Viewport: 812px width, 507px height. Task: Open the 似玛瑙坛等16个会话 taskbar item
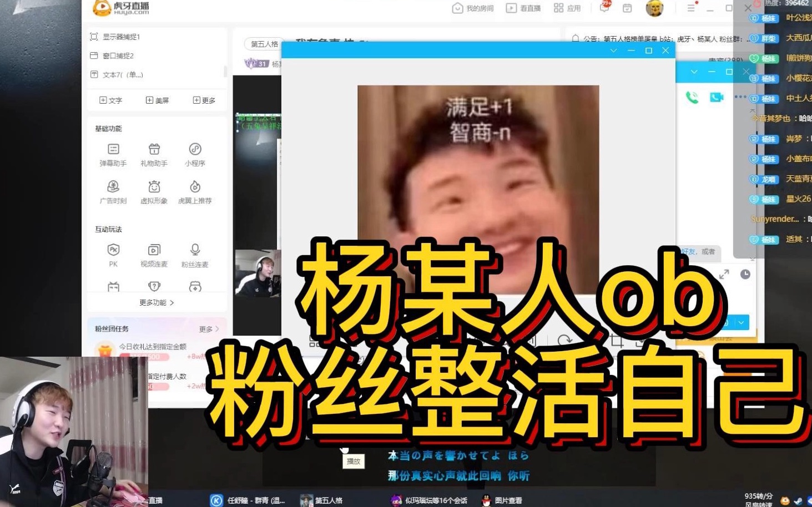click(429, 500)
